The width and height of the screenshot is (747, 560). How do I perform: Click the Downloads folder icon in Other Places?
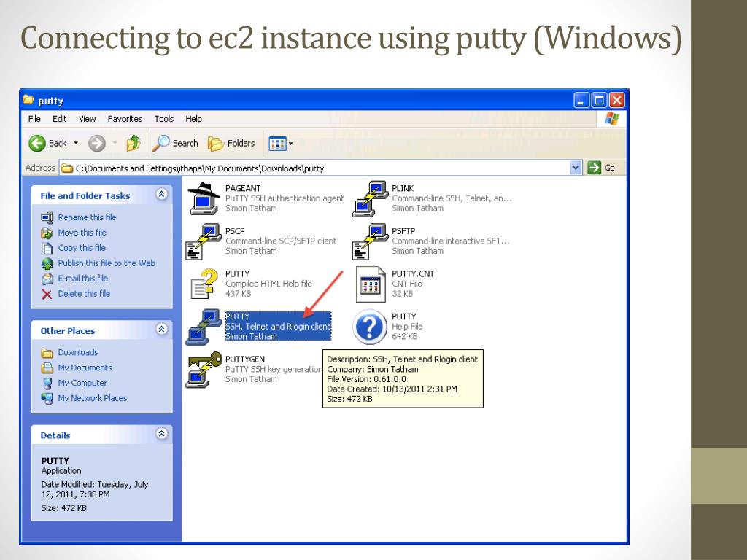(x=47, y=353)
